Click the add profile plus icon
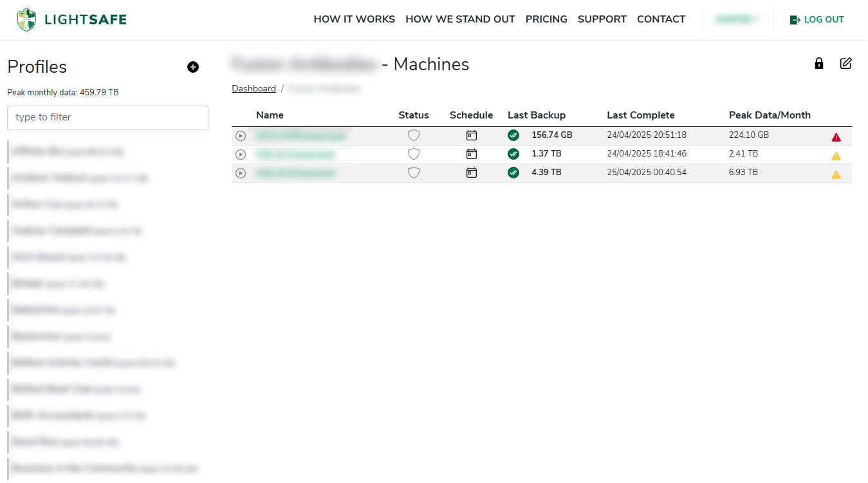868x483 pixels. click(x=193, y=67)
